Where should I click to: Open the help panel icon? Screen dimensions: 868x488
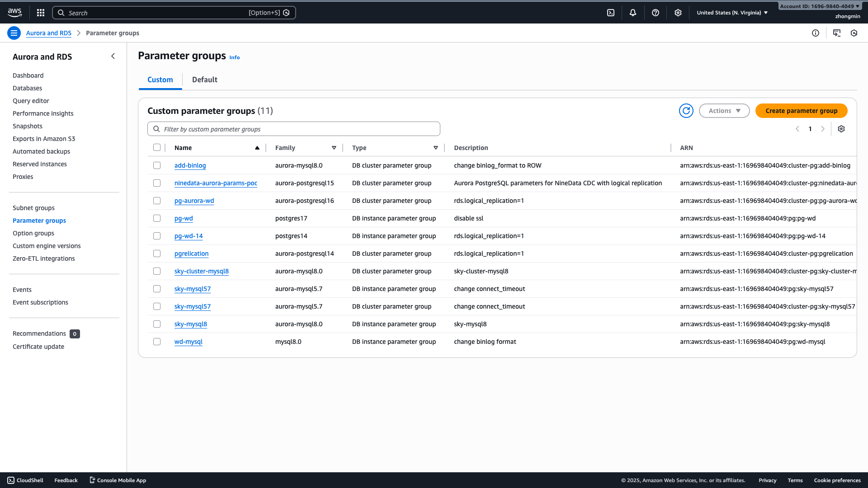coord(656,12)
